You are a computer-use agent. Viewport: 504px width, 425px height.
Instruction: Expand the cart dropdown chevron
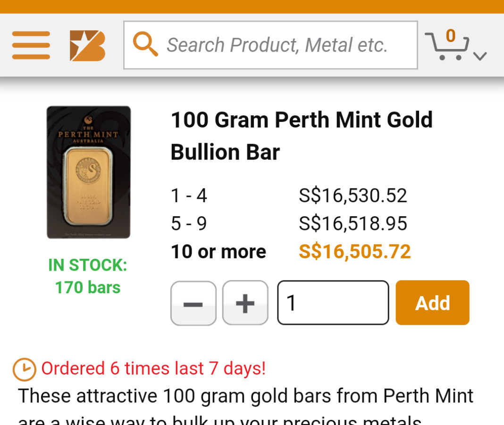coord(480,56)
